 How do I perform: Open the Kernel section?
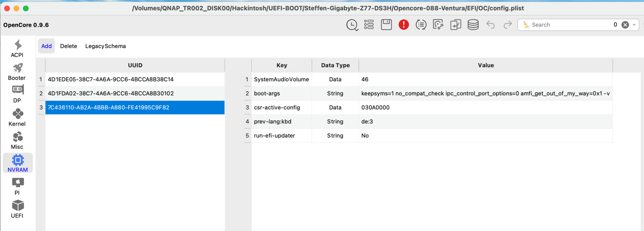[17, 118]
